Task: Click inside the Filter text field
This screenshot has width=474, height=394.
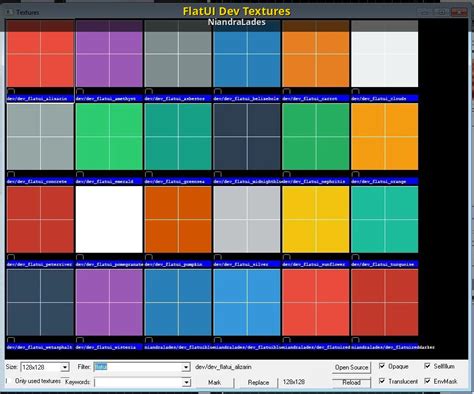Action: tap(138, 367)
